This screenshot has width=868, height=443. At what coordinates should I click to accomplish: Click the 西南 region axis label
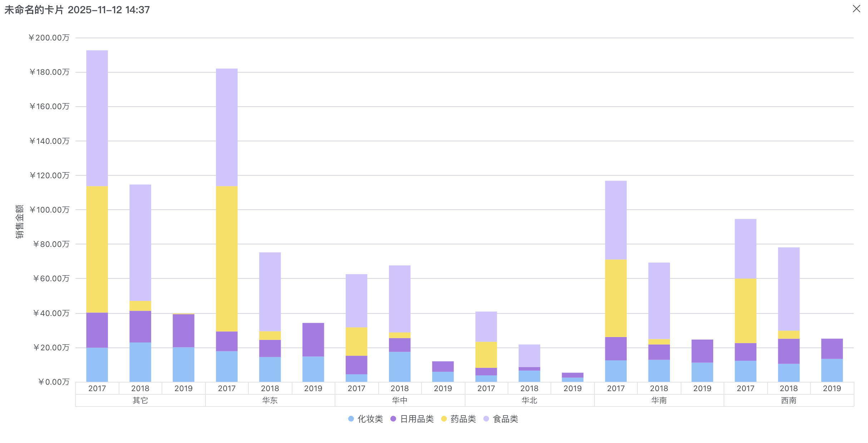click(x=789, y=400)
